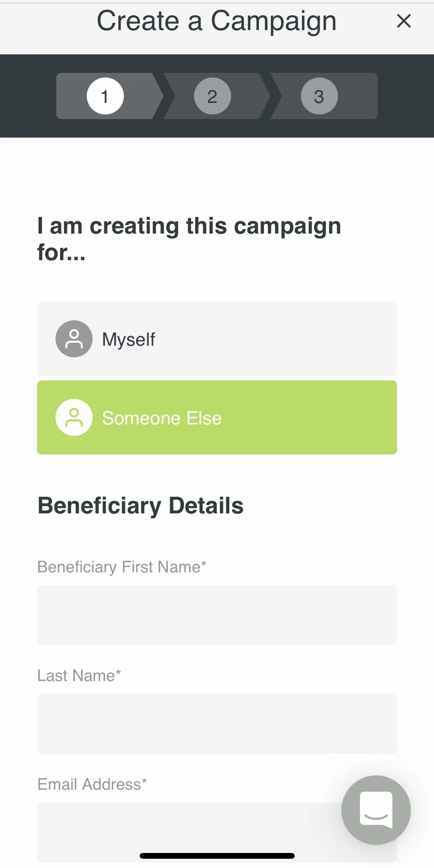
Task: Jump to step 2 circle
Action: click(213, 96)
